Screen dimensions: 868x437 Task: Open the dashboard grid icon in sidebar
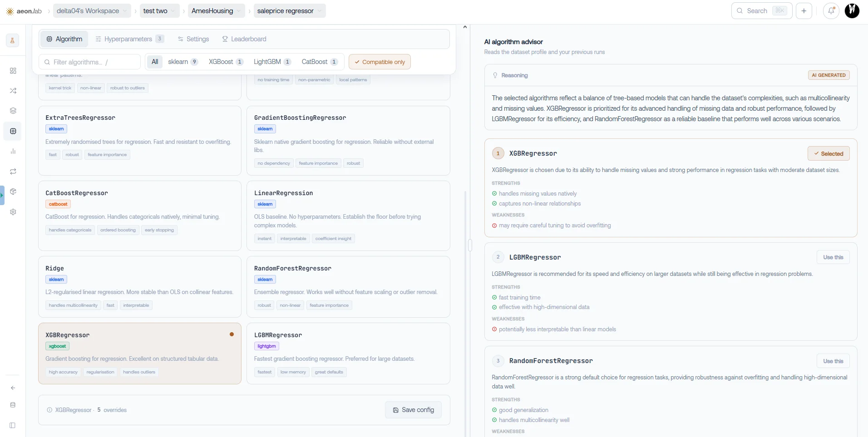[x=13, y=71]
